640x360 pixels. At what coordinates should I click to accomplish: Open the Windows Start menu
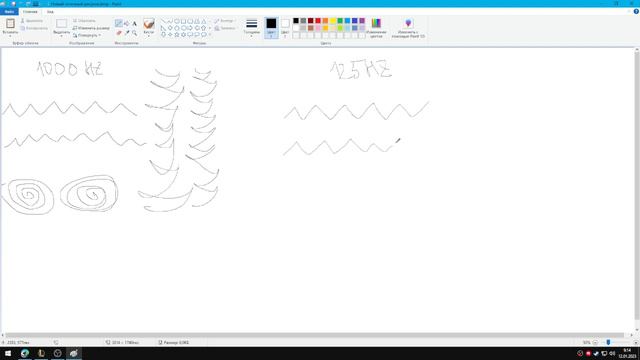tap(8, 353)
